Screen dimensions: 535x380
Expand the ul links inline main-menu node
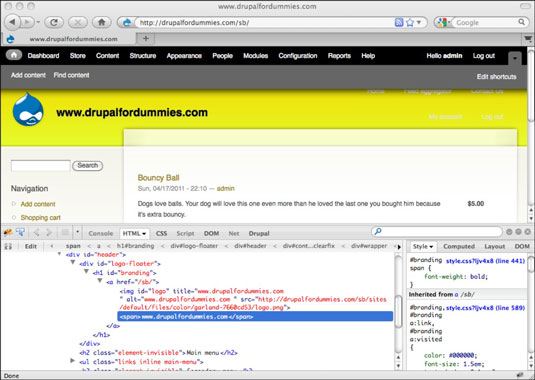[x=72, y=361]
